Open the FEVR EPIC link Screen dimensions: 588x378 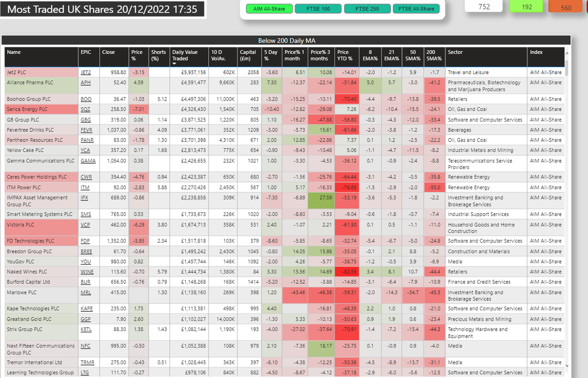(86, 130)
